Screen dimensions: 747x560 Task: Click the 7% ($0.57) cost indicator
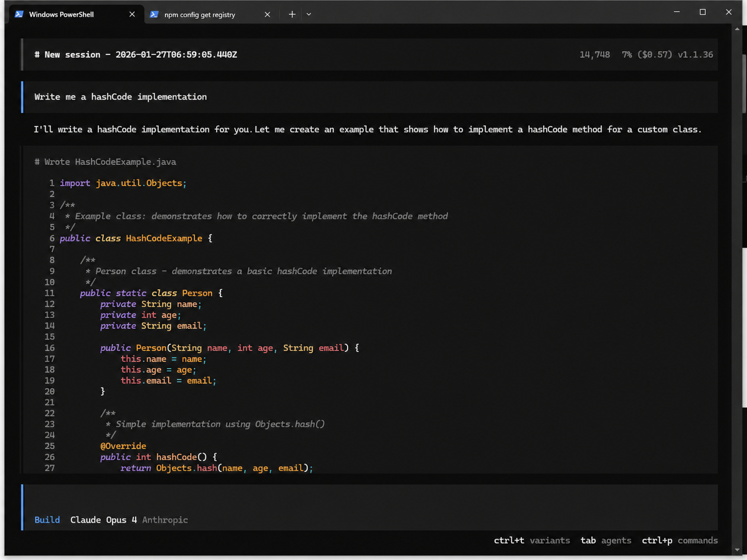pos(647,55)
